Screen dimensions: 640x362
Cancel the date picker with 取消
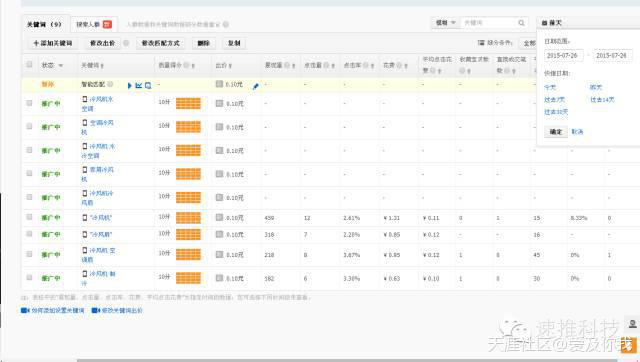577,132
